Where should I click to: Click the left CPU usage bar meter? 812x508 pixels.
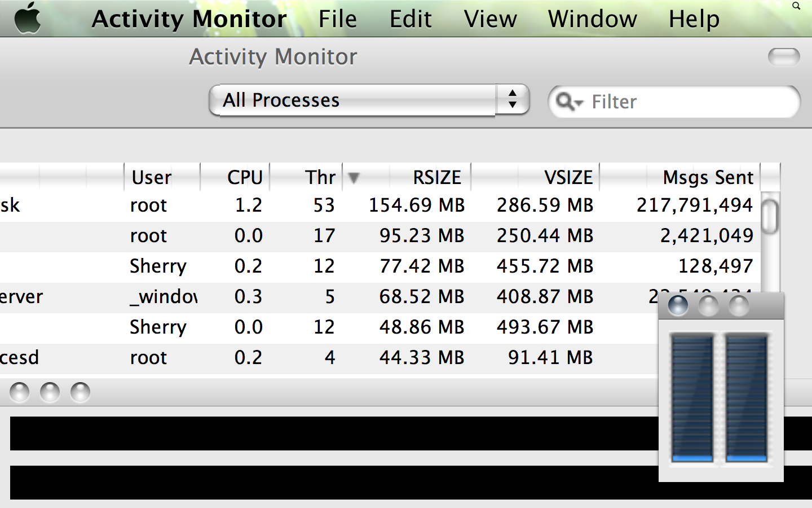click(x=692, y=398)
